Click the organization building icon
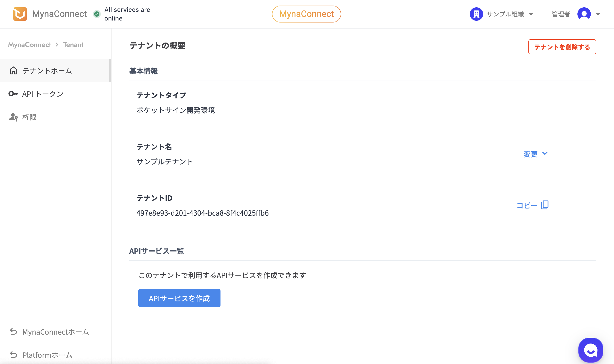Screen dimensions: 614x364 click(x=476, y=14)
